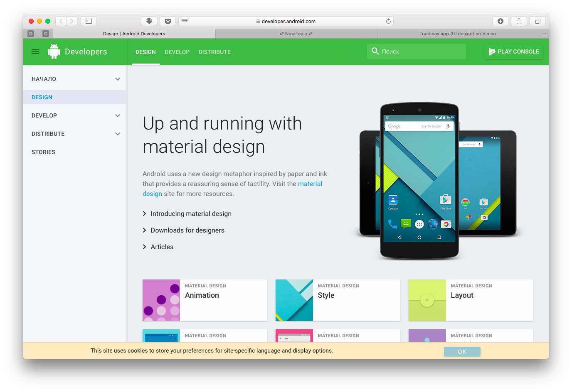This screenshot has height=392, width=572.
Task: Expand Introducing material design chevron
Action: point(145,213)
